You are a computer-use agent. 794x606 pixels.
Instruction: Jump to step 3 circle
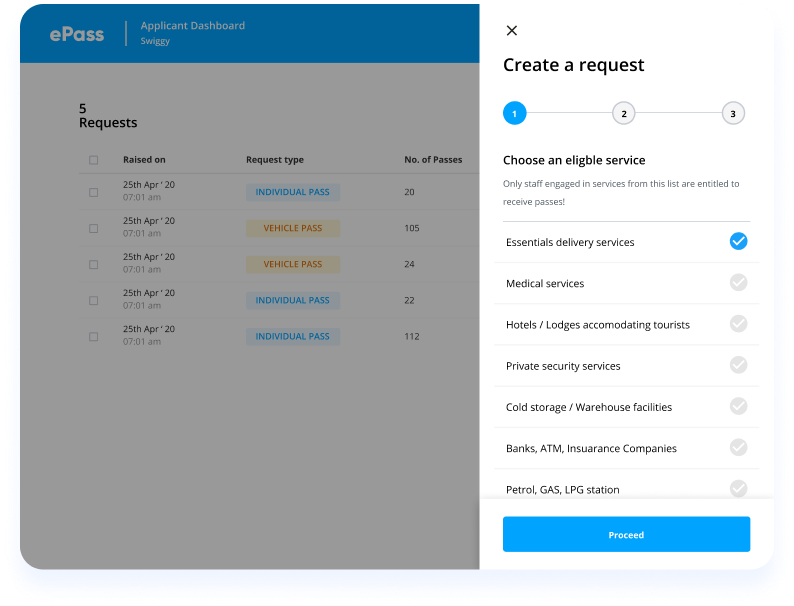point(733,114)
